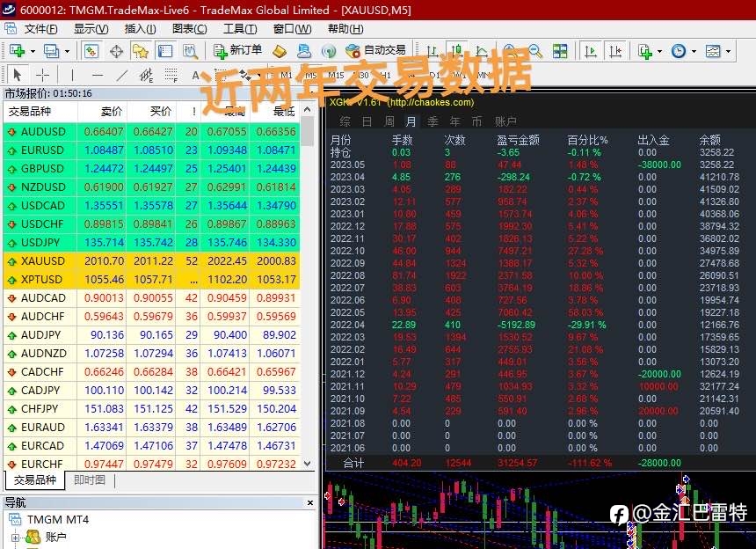This screenshot has height=549, width=756.
Task: Open the Strategy Tester magnifier icon
Action: click(191, 51)
